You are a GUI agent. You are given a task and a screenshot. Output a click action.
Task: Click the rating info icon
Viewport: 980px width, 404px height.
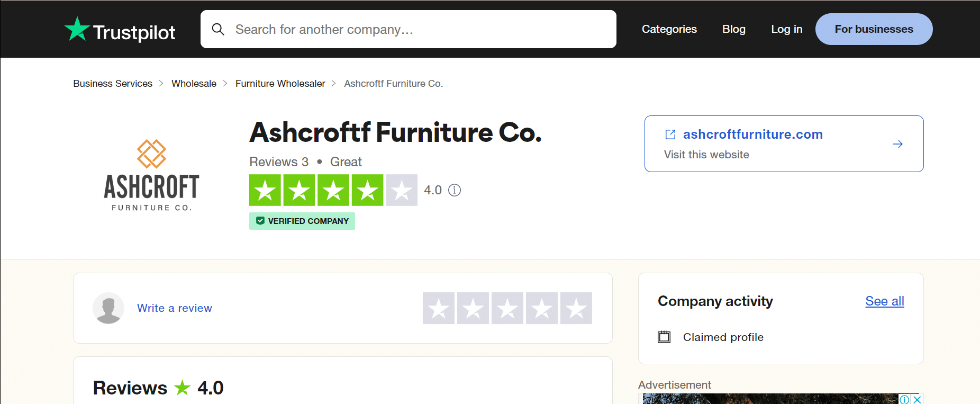tap(455, 190)
